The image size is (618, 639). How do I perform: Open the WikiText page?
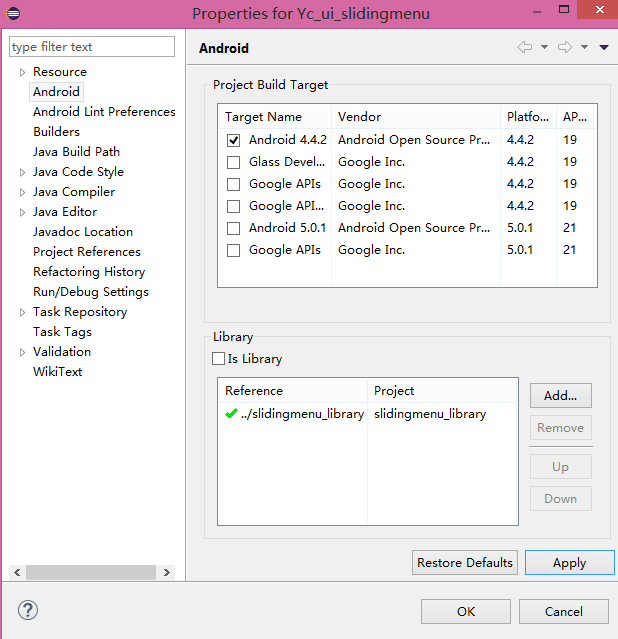click(57, 372)
